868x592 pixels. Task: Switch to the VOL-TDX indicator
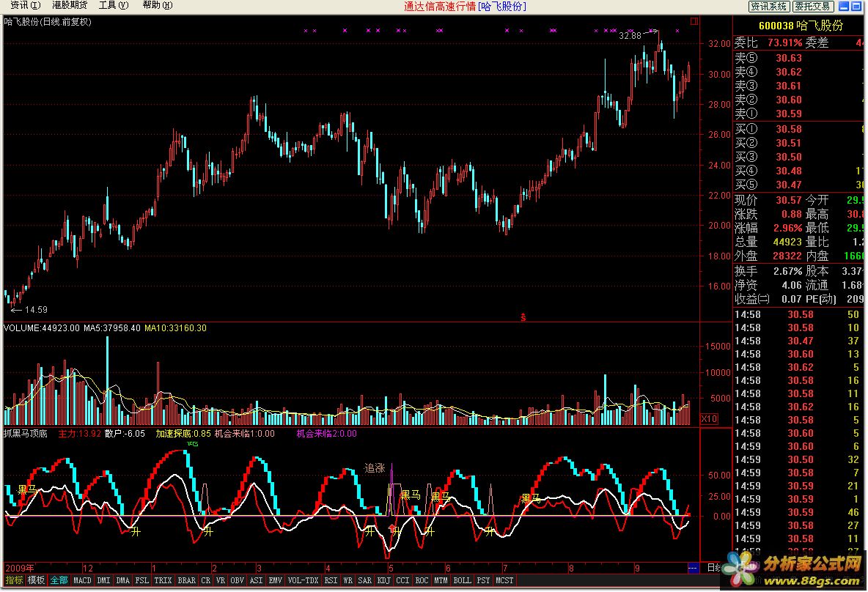click(304, 580)
